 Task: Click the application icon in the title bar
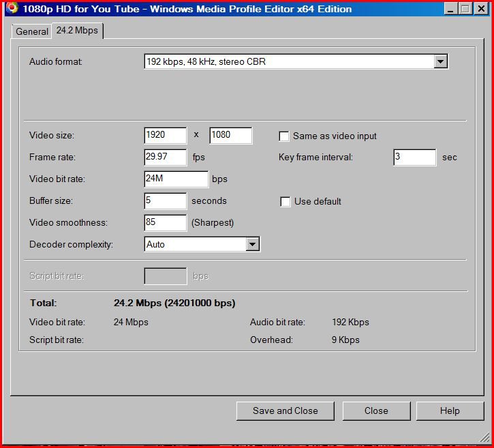coord(11,9)
